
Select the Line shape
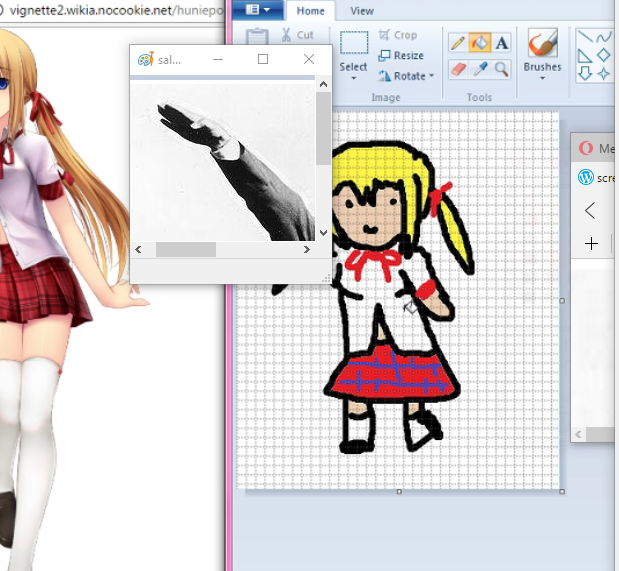click(x=585, y=37)
